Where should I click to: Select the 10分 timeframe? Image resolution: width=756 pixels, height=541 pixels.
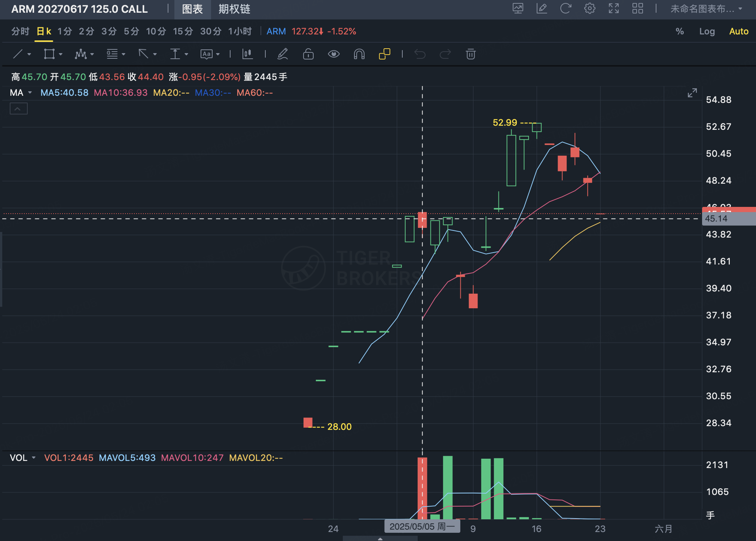point(156,31)
